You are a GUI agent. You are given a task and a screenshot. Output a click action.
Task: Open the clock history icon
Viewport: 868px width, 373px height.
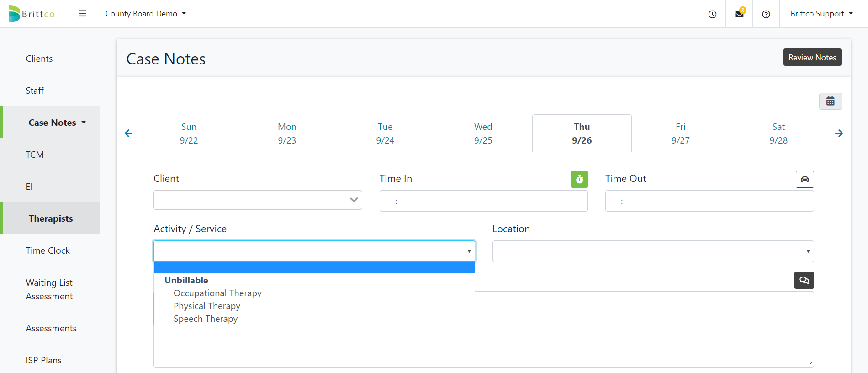(712, 14)
